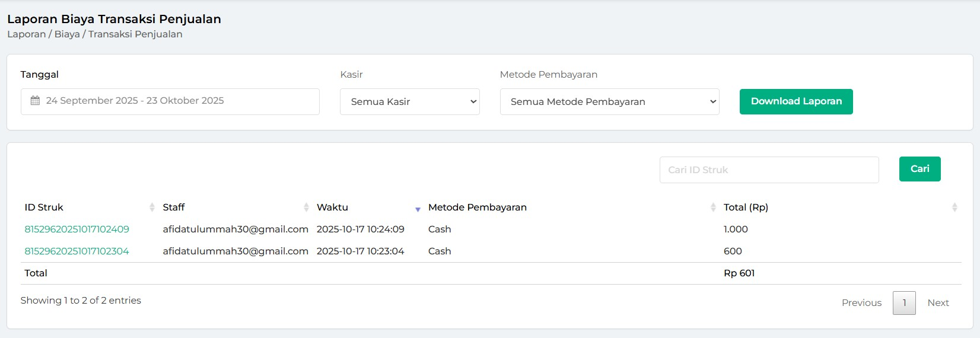This screenshot has width=980, height=338.
Task: Focus the Cari ID Struk search field
Action: tap(769, 170)
